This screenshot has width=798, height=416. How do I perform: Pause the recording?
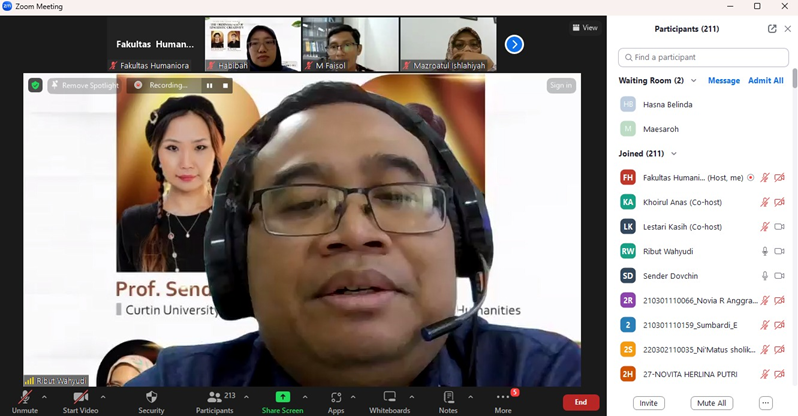210,86
